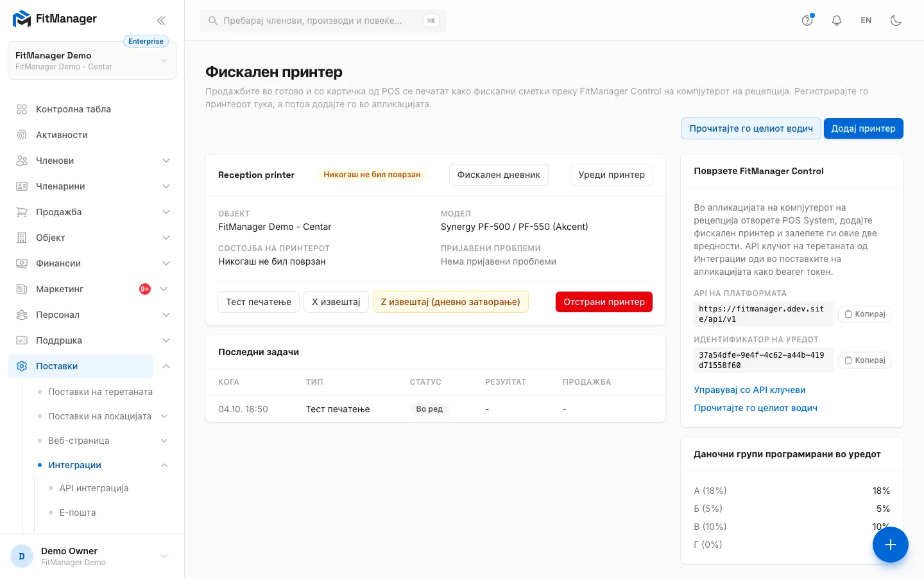Click the Членарини card icon
Viewport: 924px width, 578px height.
[22, 186]
